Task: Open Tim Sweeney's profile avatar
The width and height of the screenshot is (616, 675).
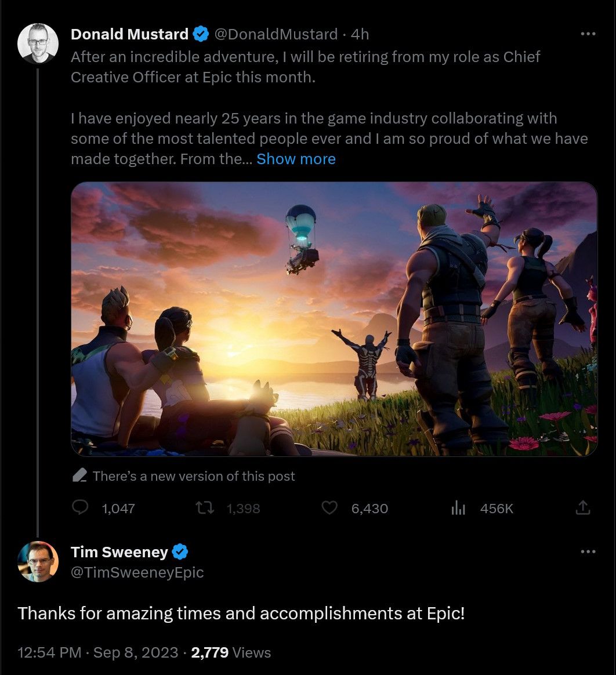Action: (x=38, y=561)
